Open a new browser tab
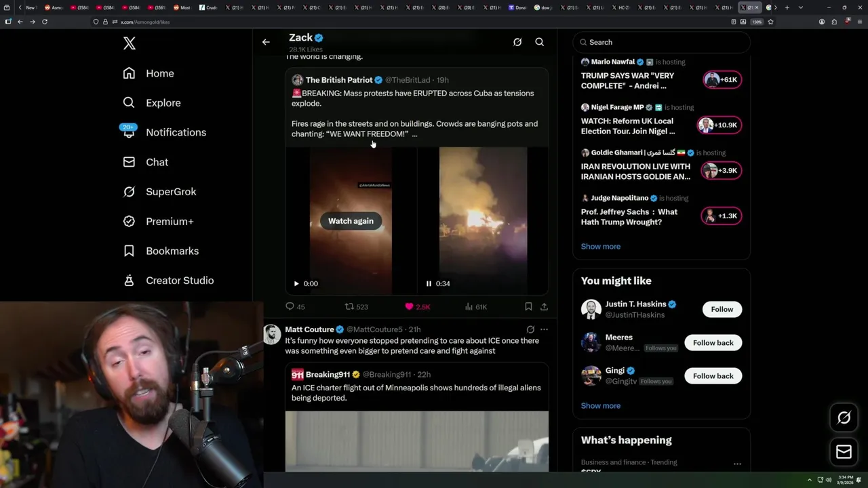The height and width of the screenshot is (488, 868). (787, 7)
